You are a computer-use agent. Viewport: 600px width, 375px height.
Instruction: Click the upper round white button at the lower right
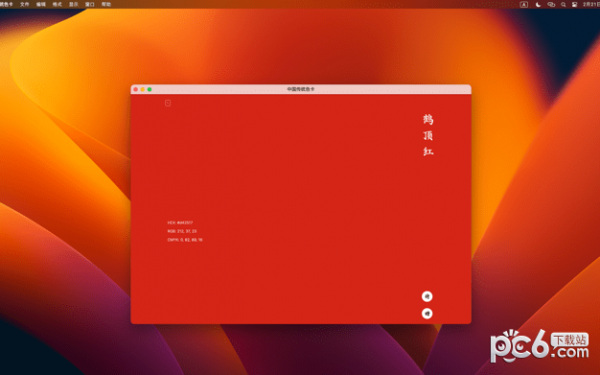427,296
